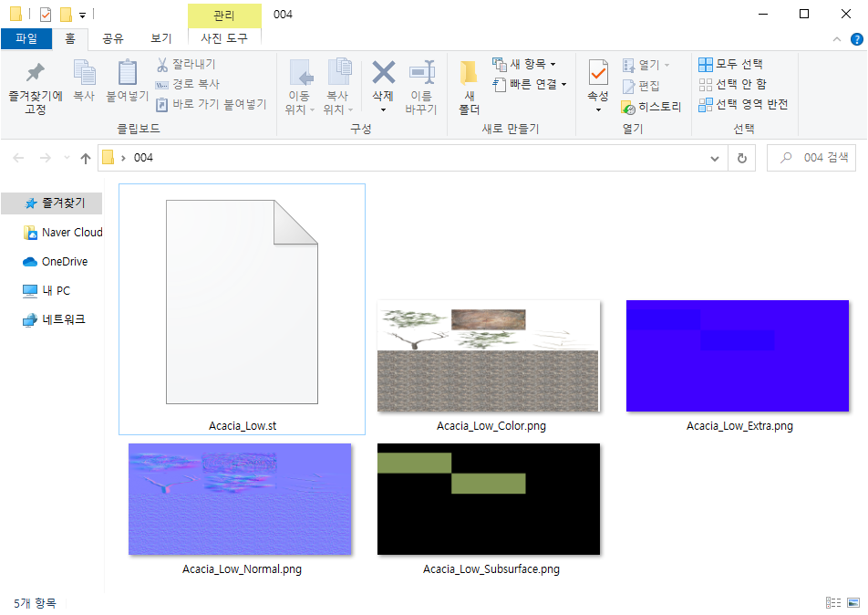Click the 004 address bar path
868x615 pixels.
pyautogui.click(x=143, y=158)
